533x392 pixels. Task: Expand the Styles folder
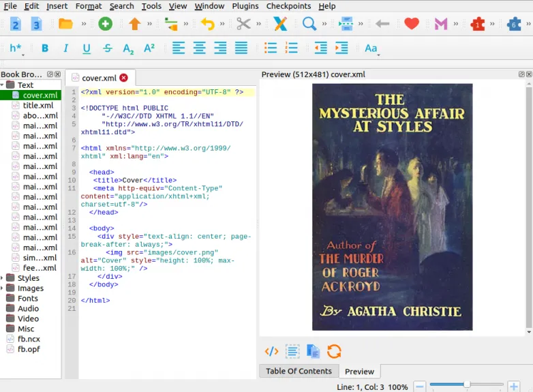(2, 278)
